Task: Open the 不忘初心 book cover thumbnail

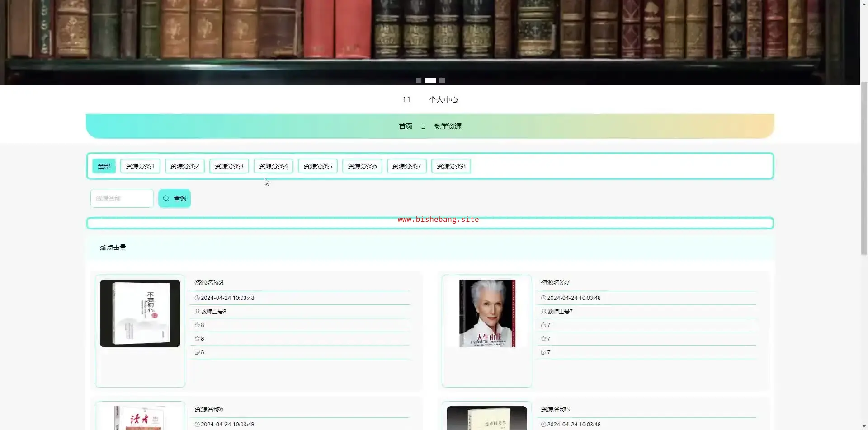Action: (140, 313)
